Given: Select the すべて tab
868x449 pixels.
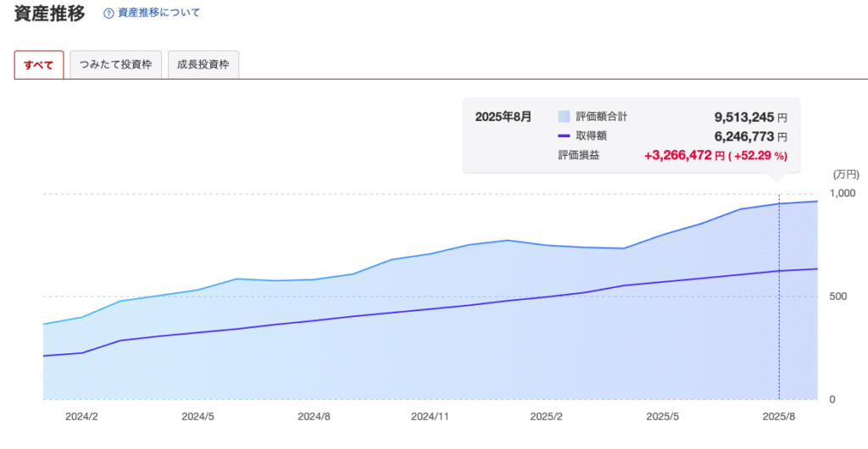Looking at the screenshot, I should click(39, 64).
